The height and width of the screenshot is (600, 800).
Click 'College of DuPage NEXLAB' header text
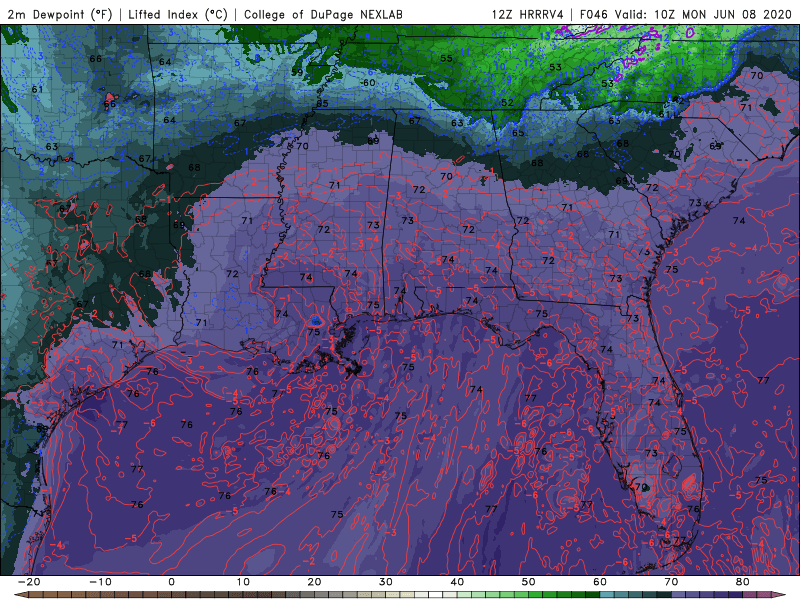(x=323, y=14)
